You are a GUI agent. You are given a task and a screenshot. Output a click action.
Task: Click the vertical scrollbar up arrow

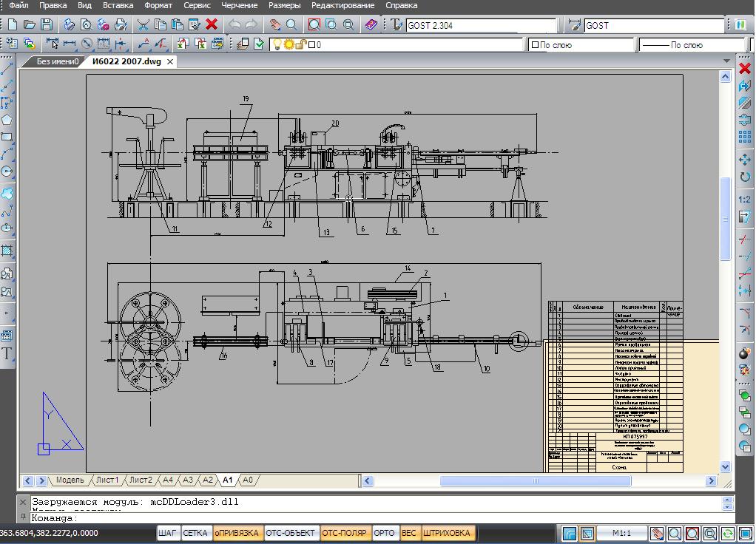tap(726, 77)
